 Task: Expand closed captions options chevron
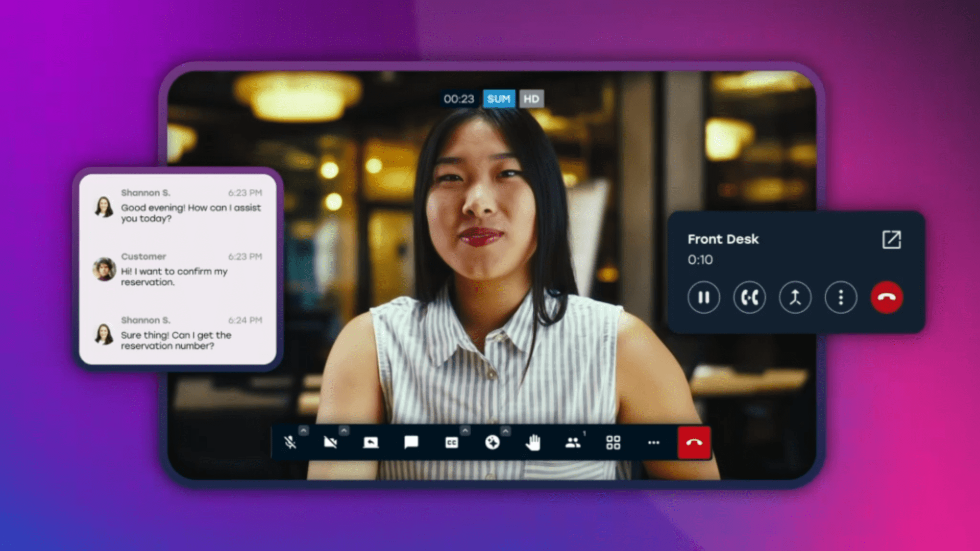tap(465, 431)
